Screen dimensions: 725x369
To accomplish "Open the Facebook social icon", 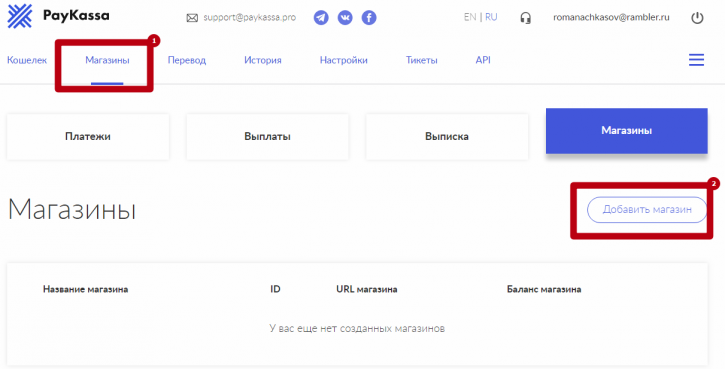I will coord(369,18).
